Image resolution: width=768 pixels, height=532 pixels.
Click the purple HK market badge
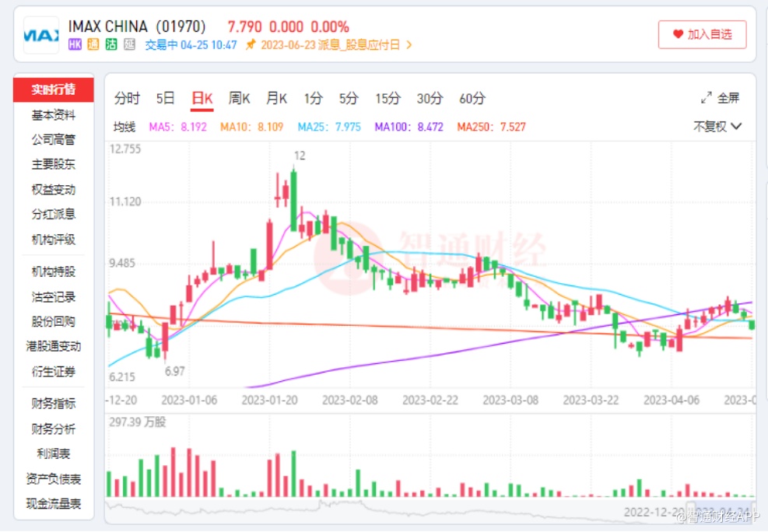[x=75, y=45]
